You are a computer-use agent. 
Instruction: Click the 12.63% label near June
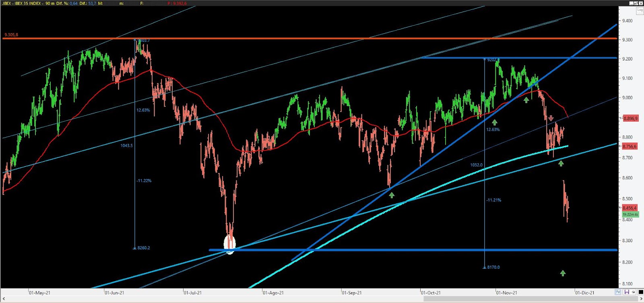[143, 110]
